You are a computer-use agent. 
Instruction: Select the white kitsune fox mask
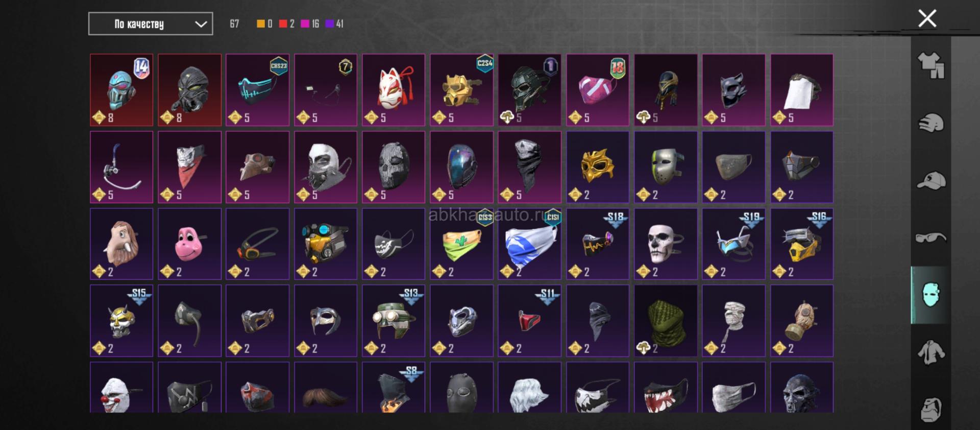(x=394, y=90)
